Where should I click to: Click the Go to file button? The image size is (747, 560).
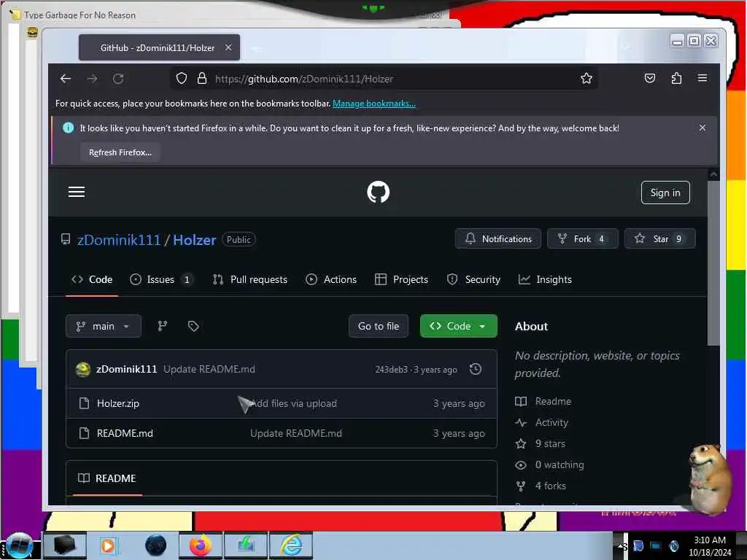[x=379, y=326]
